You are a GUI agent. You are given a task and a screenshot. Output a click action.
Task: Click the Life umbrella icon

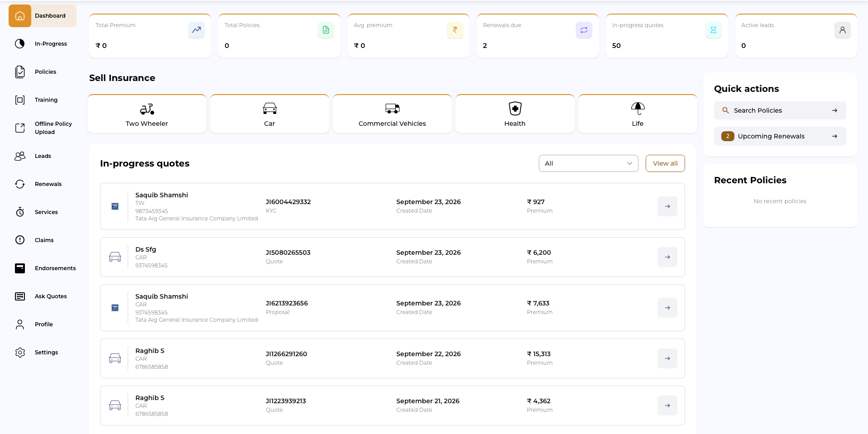638,108
